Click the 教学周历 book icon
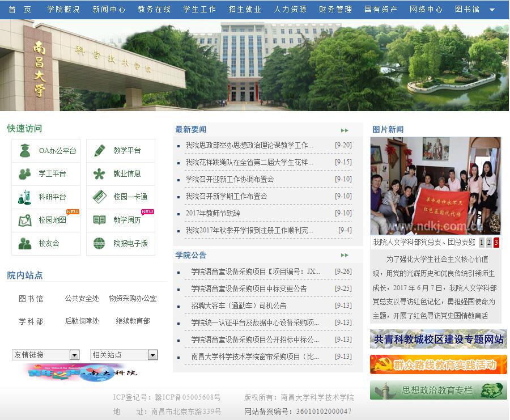 [x=99, y=220]
